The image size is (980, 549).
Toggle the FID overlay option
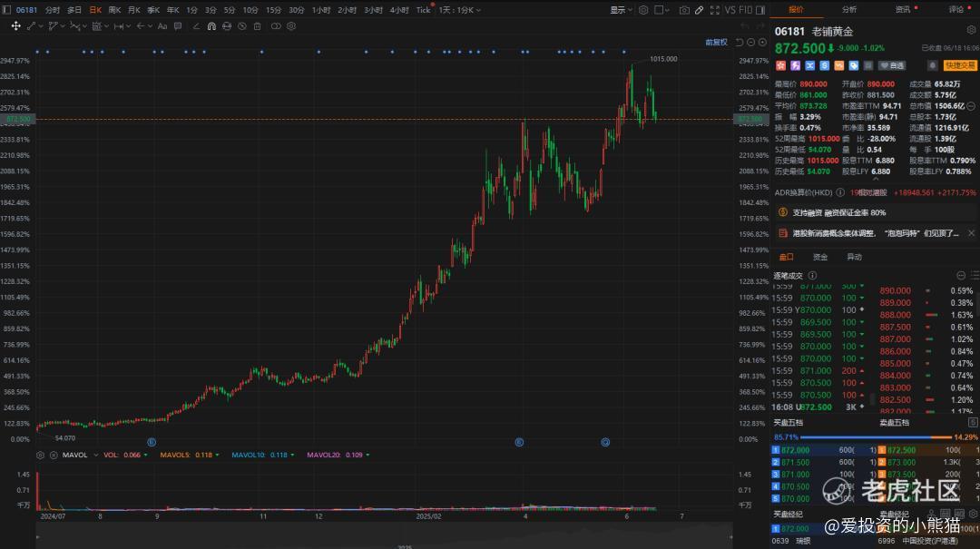tap(746, 10)
